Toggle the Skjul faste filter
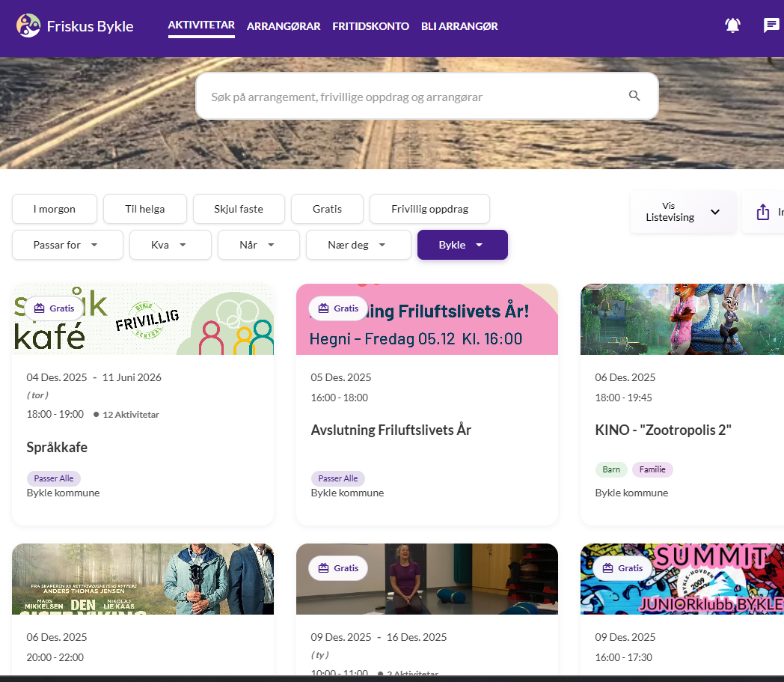This screenshot has height=682, width=784. 239,209
